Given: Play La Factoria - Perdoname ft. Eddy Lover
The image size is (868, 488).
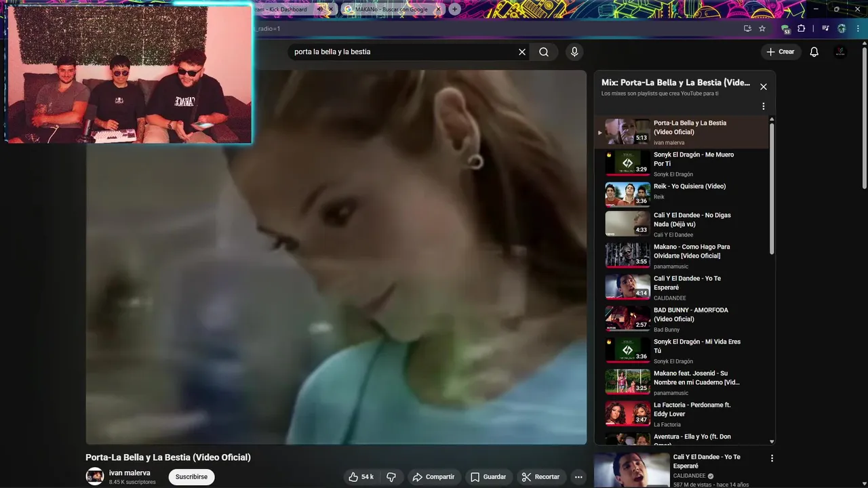Looking at the screenshot, I should [627, 413].
